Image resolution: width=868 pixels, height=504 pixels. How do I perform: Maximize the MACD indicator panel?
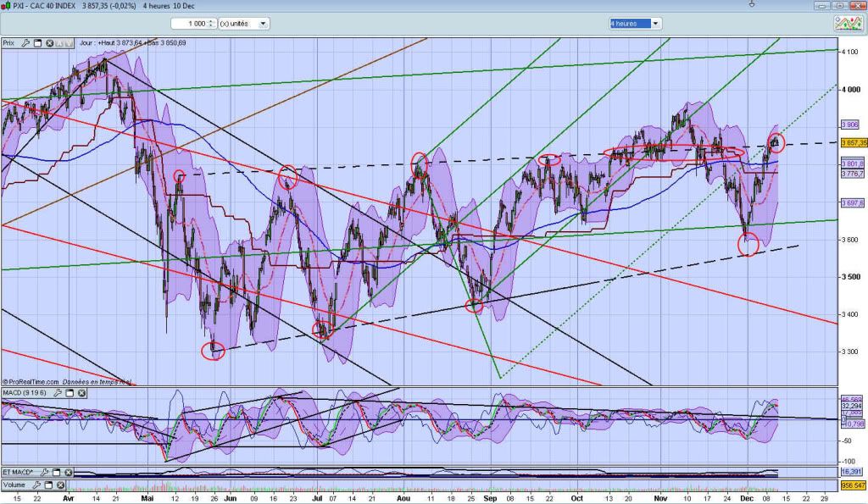(70, 393)
